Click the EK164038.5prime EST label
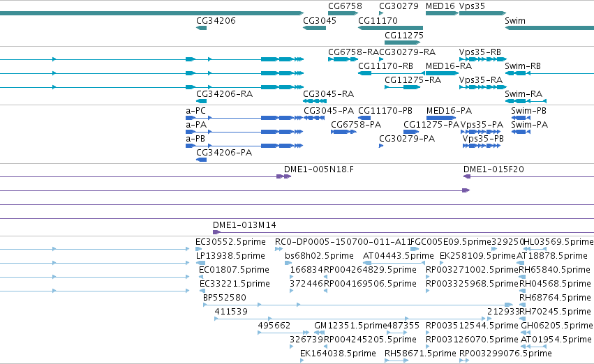Image resolution: width=594 pixels, height=364 pixels. pos(338,354)
